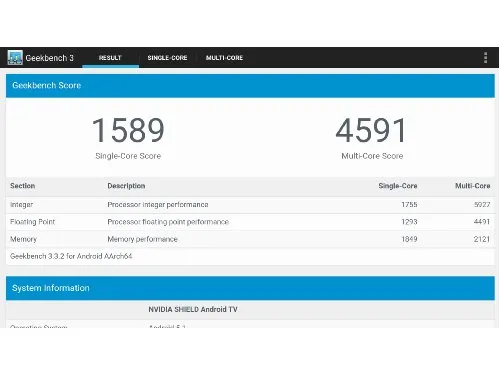Click 'Geekbench 3.3.2 for Android AArch64' text
The height and width of the screenshot is (375, 500).
(x=71, y=256)
